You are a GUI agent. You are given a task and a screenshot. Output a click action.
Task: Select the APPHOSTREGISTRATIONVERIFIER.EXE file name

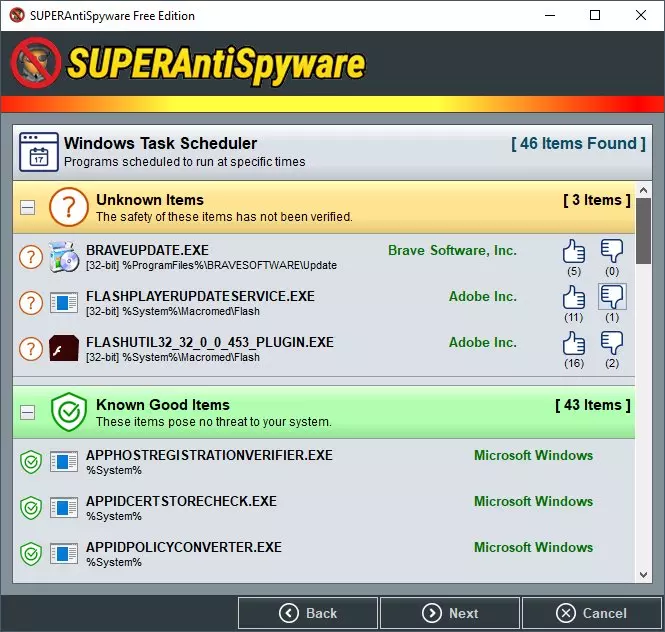point(209,455)
